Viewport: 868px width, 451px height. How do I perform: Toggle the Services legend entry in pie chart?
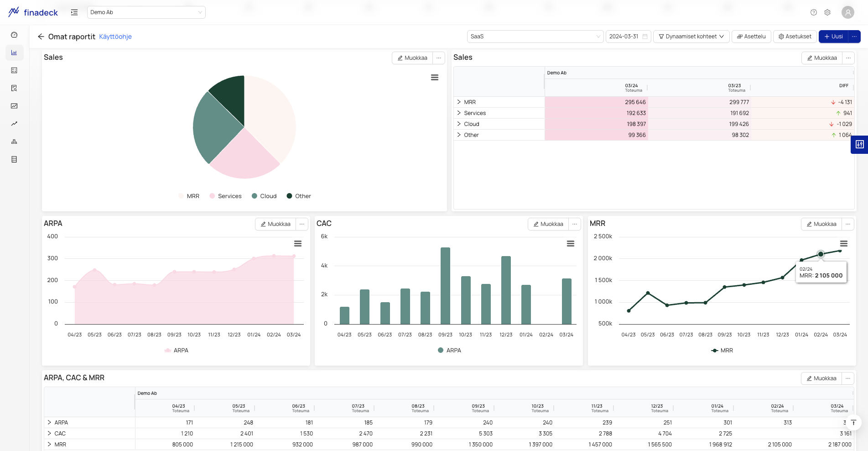pyautogui.click(x=225, y=196)
